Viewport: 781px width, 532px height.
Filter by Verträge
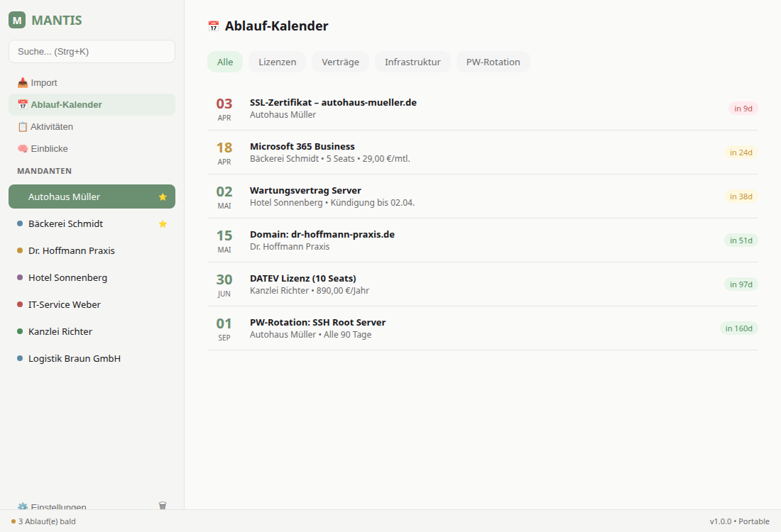point(340,62)
